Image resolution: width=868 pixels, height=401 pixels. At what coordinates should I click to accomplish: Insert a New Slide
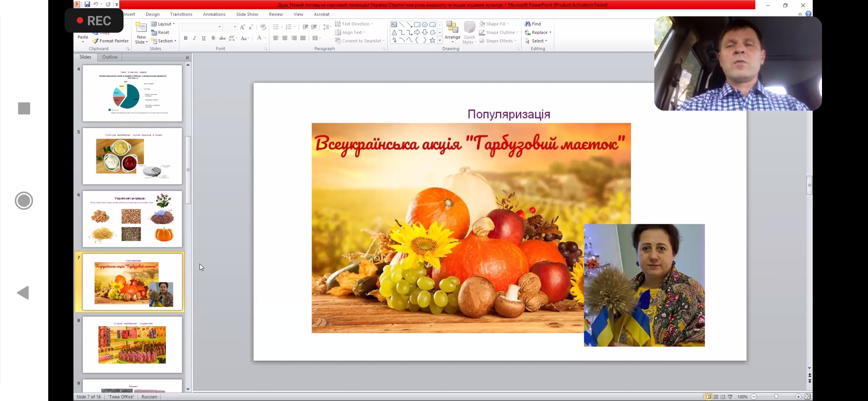pos(141,33)
